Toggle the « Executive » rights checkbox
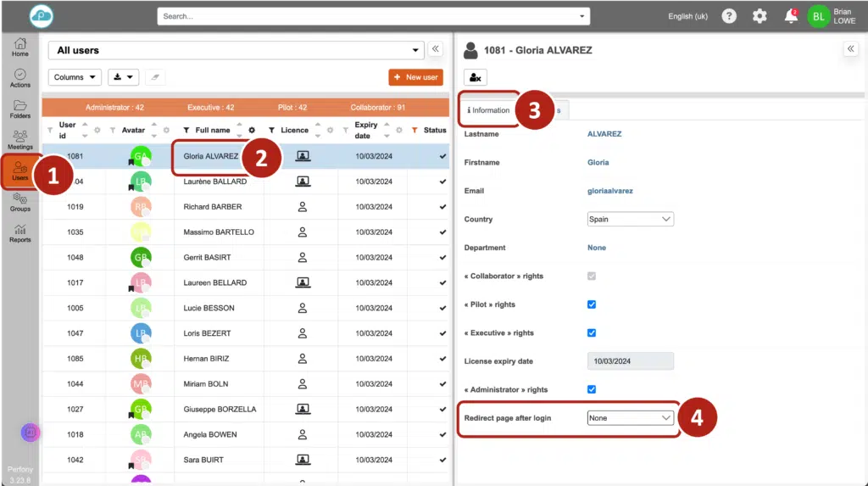The height and width of the screenshot is (486, 868). point(592,332)
